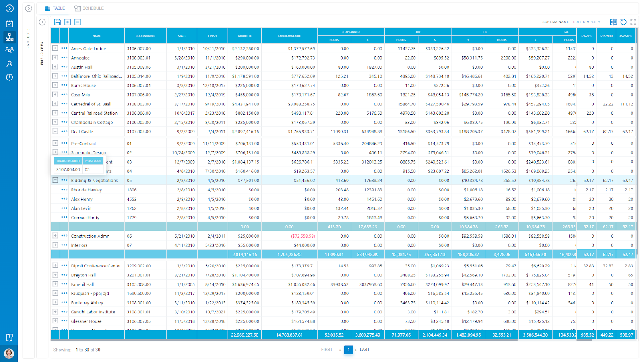Expand the Pre-Contract phase row

tap(55, 143)
